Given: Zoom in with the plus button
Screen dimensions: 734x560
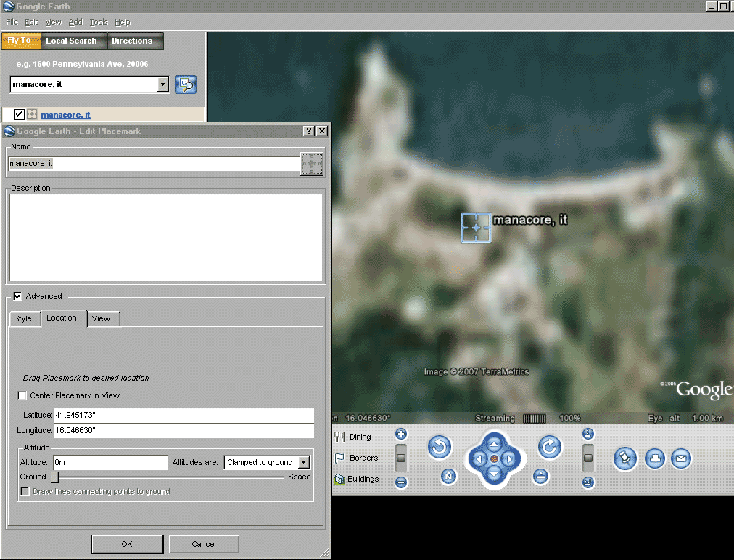Looking at the screenshot, I should pos(401,434).
